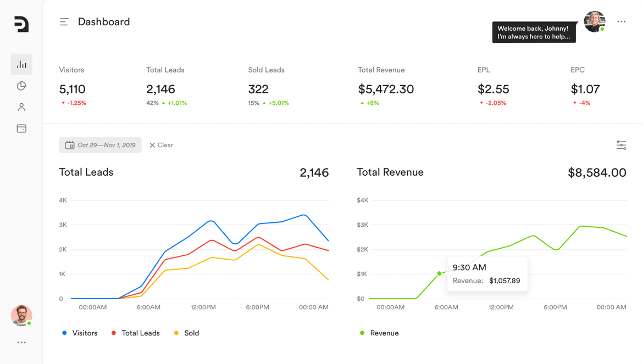Open the Oct 29—Nov 1, 2019 date picker
This screenshot has width=643, height=364.
coord(100,145)
